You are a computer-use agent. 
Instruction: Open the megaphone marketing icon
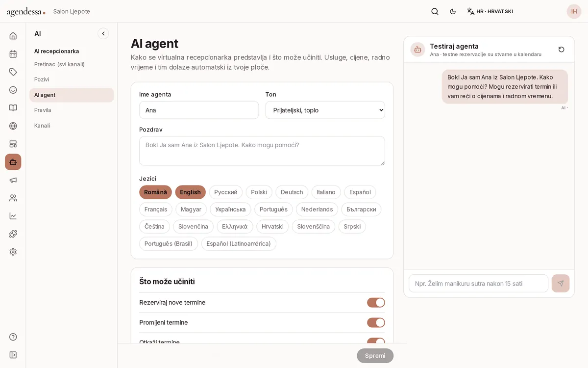pos(13,180)
